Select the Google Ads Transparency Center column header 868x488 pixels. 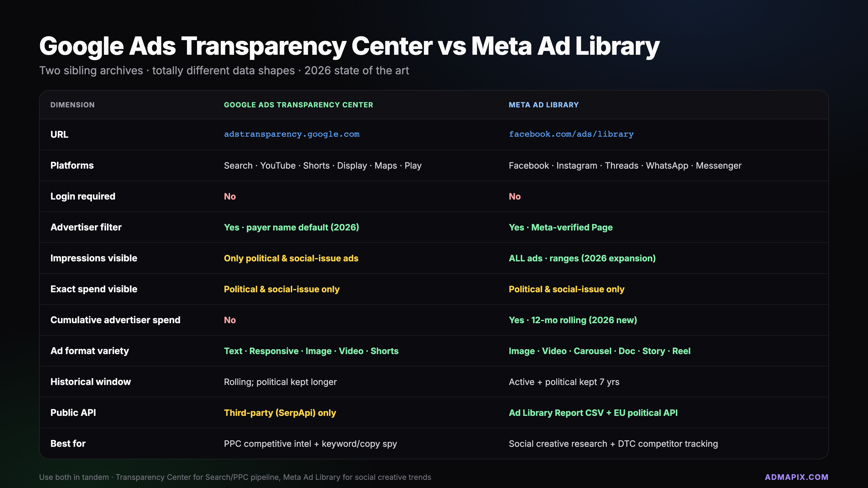298,105
